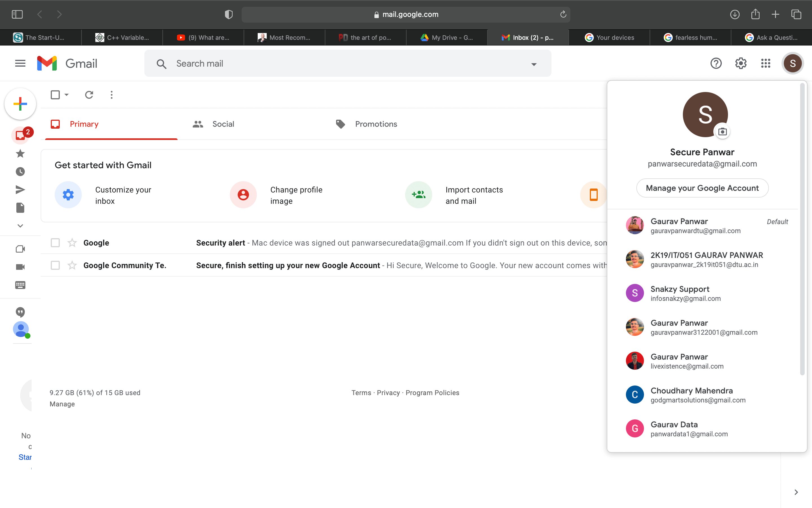The height and width of the screenshot is (508, 812).
Task: Open the Hangouts conversations icon
Action: (20, 312)
